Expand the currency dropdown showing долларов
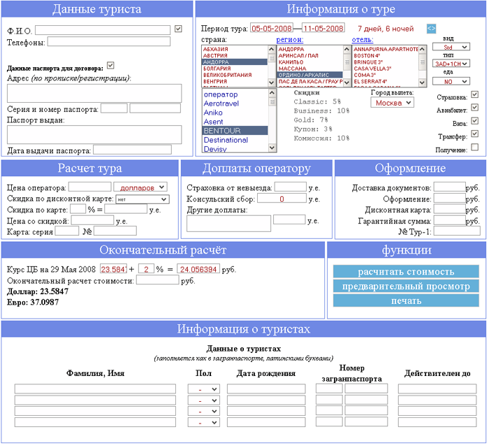 click(x=140, y=187)
